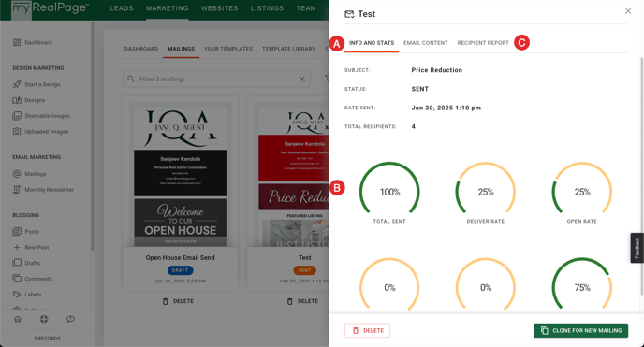
Task: Click the search magnifier in filter box
Action: click(131, 79)
